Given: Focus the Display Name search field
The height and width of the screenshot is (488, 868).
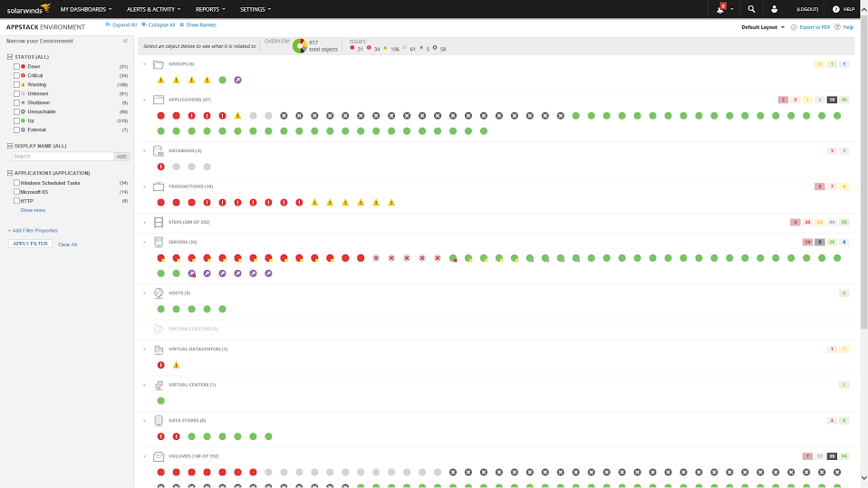Looking at the screenshot, I should [x=63, y=157].
